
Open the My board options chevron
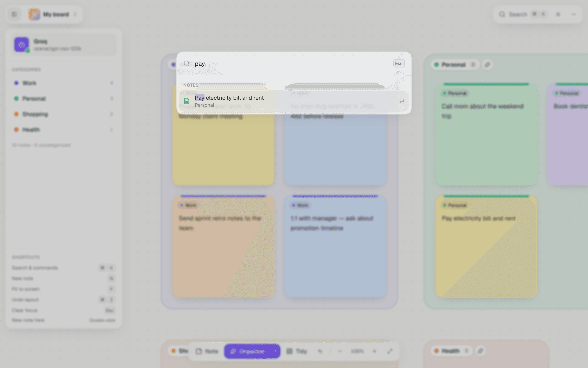[x=75, y=14]
